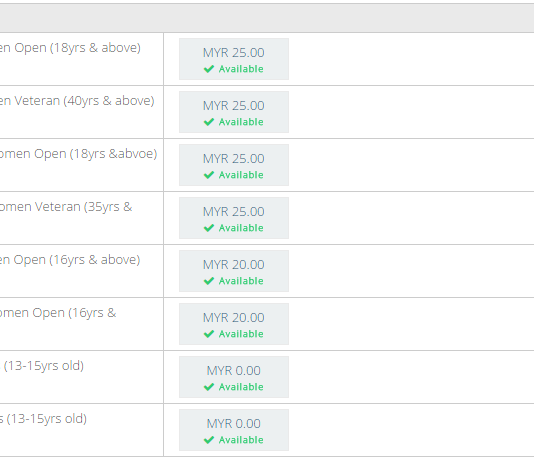
Task: Click the Women Open (18yrs &abvoe) label
Action: [x=79, y=154]
